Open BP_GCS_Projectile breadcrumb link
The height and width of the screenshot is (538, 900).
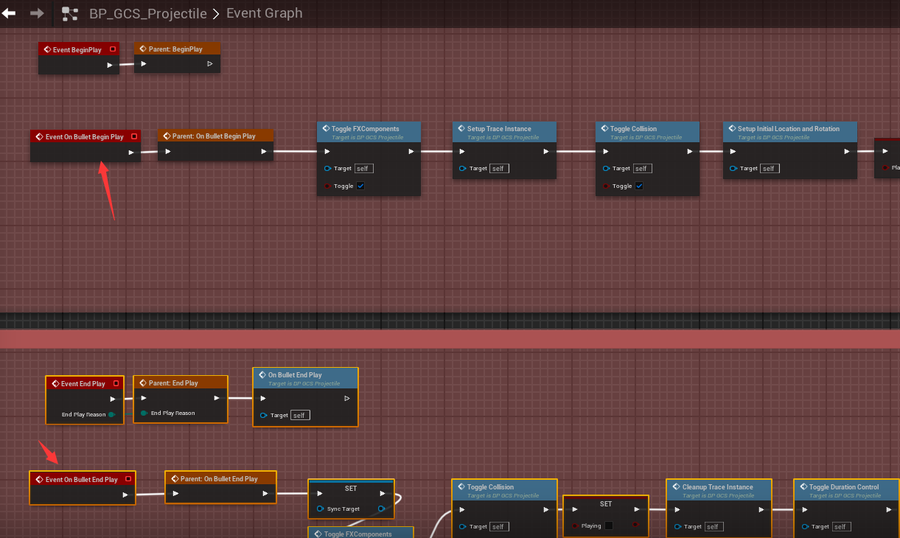pos(148,13)
